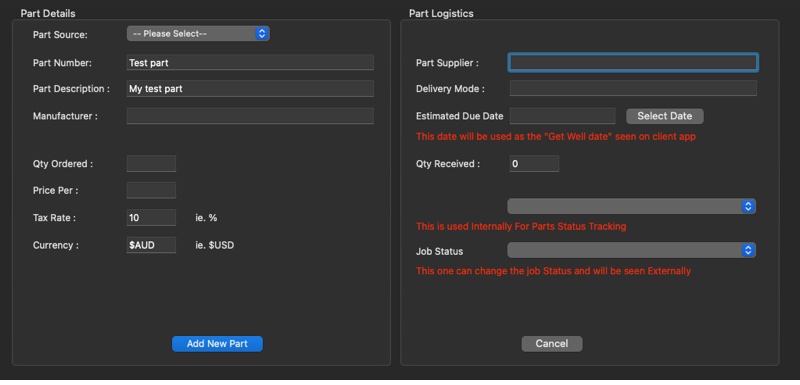This screenshot has height=385, width=800.
Task: Click the 'Estimated Due Date' label
Action: (x=460, y=116)
